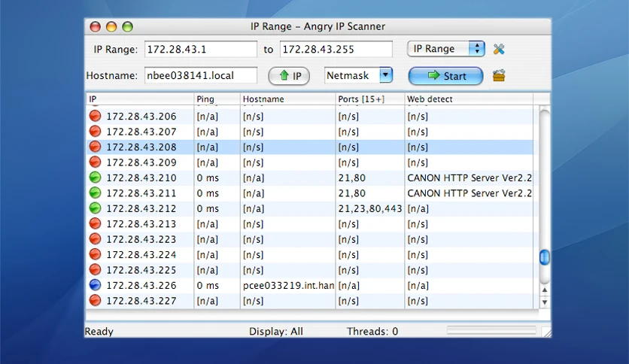Click the IP button with the green up arrow
Screen dimensions: 629x364
tap(289, 76)
